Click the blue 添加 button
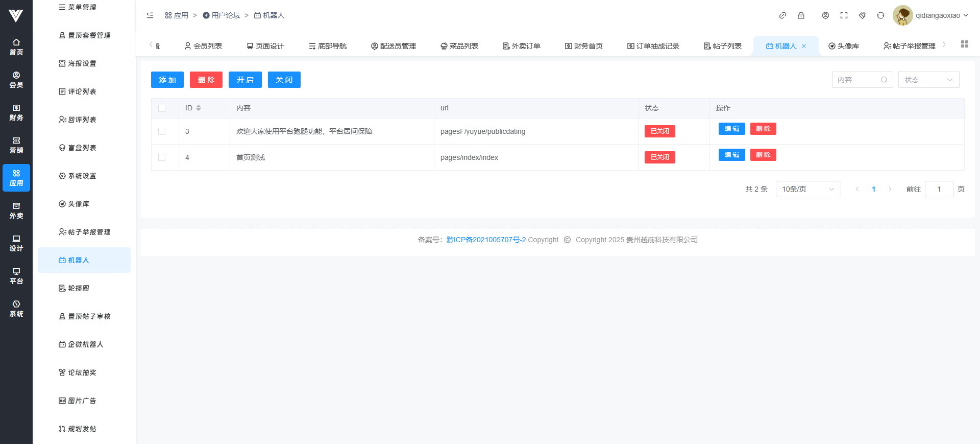This screenshot has height=444, width=980. point(167,80)
